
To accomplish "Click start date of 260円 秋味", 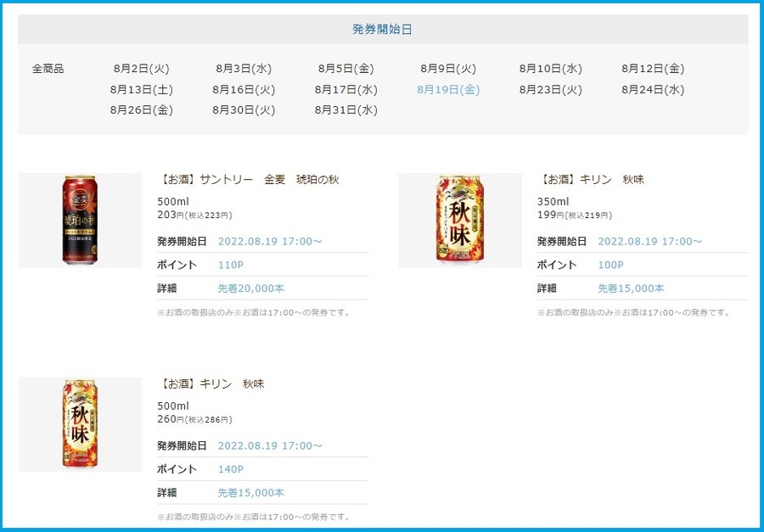I will click(x=270, y=445).
